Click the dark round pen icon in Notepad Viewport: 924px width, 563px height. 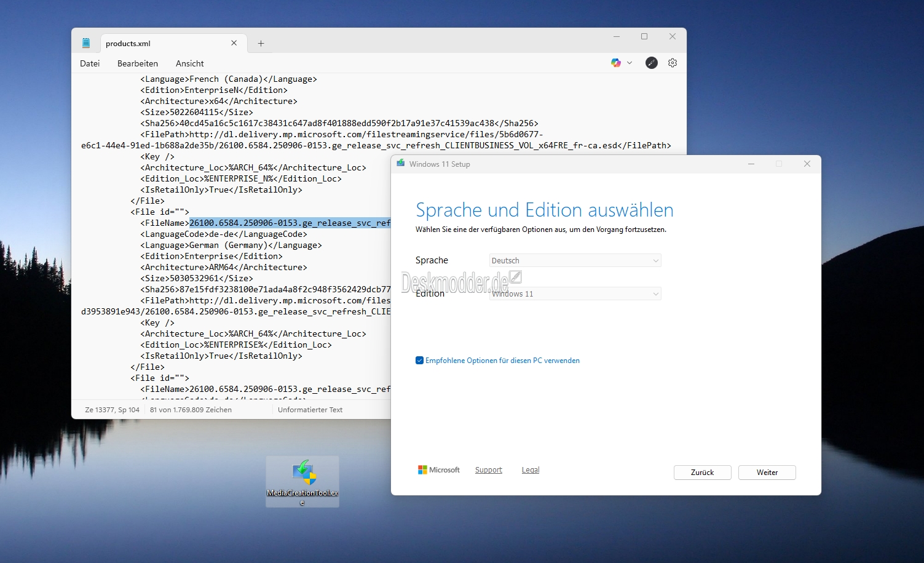[x=652, y=63]
